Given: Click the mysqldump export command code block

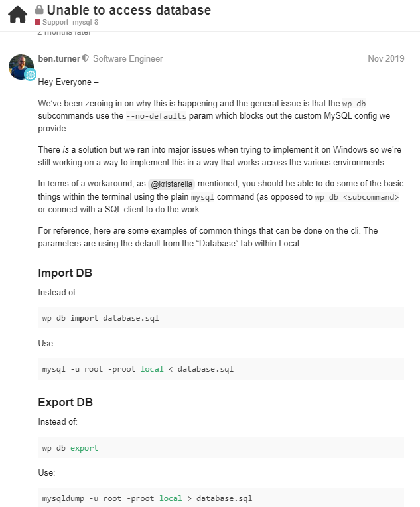Looking at the screenshot, I should click(x=220, y=498).
